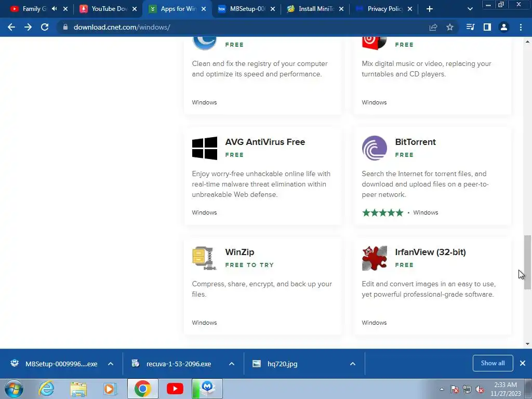The width and height of the screenshot is (532, 399).
Task: Click BitTorrent's five-star rating
Action: pyautogui.click(x=383, y=212)
